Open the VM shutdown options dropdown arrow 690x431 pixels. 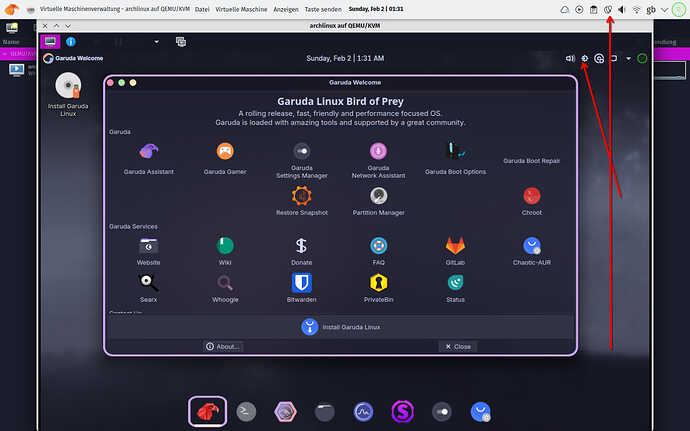(156, 42)
